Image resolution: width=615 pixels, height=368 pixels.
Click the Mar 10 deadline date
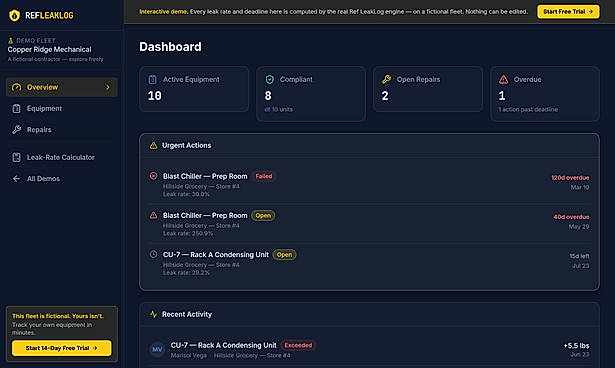[580, 188]
